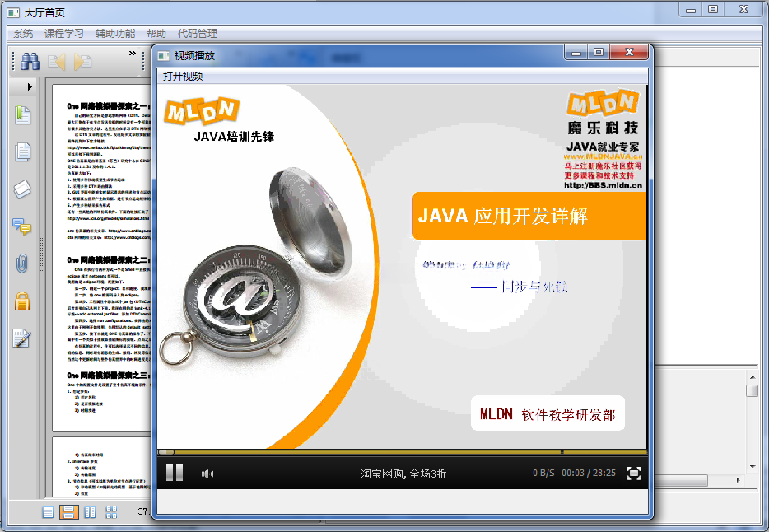Go to next page via right arrow icon

(x=82, y=61)
